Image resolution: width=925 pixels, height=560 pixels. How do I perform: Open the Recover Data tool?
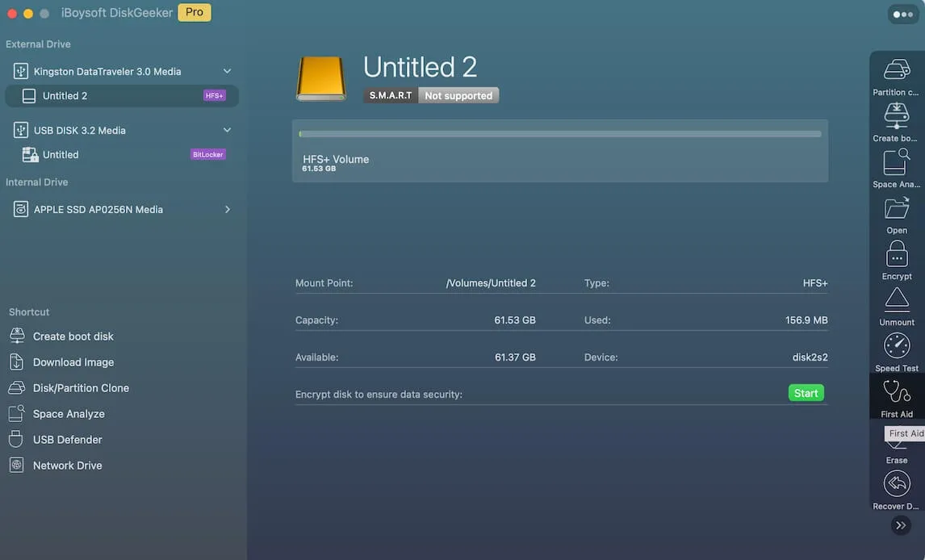pyautogui.click(x=897, y=484)
